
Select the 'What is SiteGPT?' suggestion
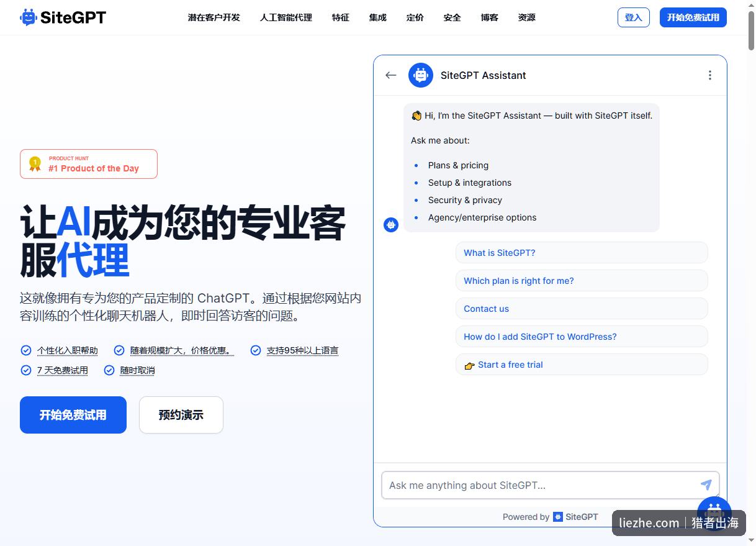(x=582, y=253)
